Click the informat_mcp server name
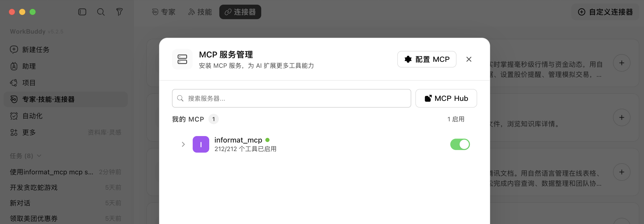Image resolution: width=644 pixels, height=224 pixels. (x=238, y=140)
